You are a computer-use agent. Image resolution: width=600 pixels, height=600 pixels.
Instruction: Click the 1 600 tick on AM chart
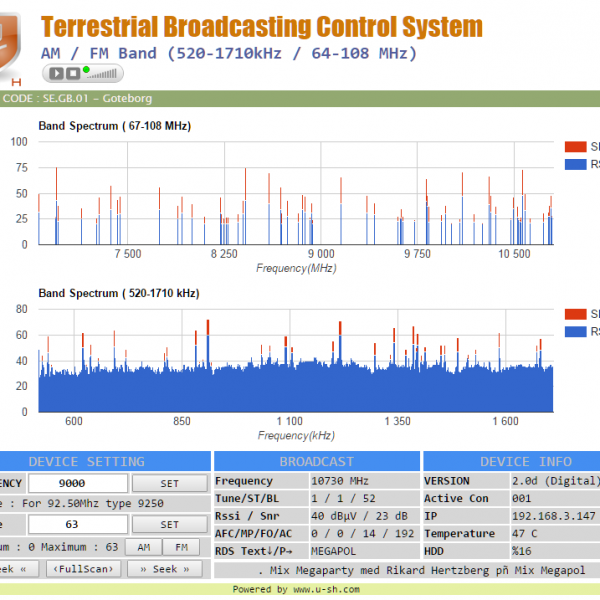coord(505,421)
